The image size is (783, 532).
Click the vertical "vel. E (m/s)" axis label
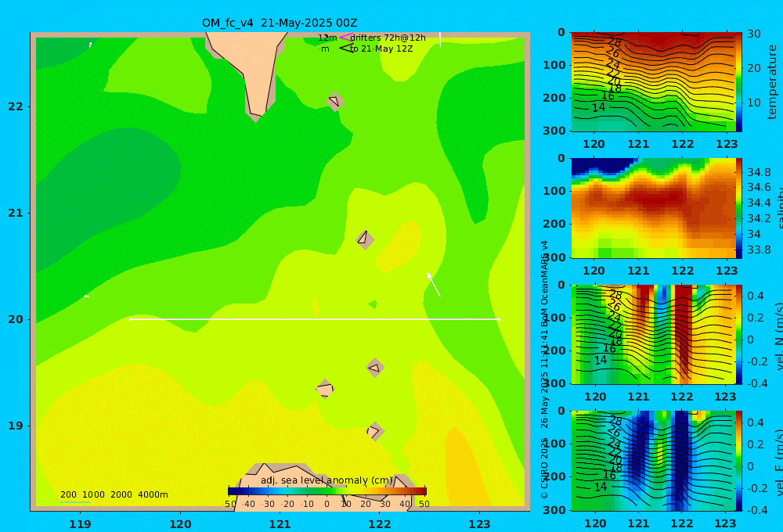[x=779, y=462]
